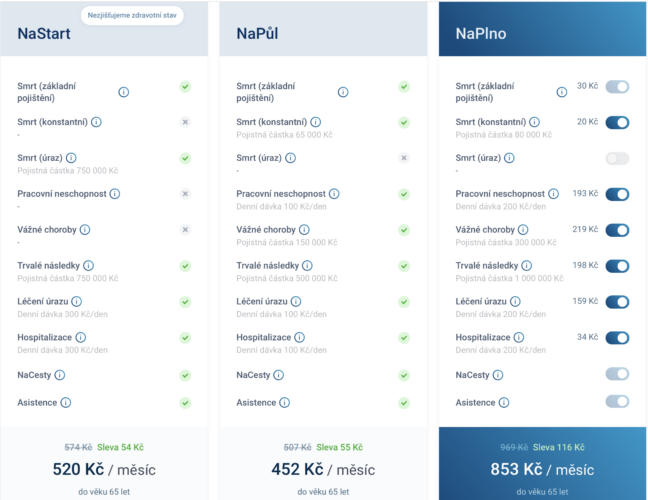This screenshot has height=500, width=648.
Task: Open info icon for Smrt (konstantní) in NaStart
Action: (96, 122)
